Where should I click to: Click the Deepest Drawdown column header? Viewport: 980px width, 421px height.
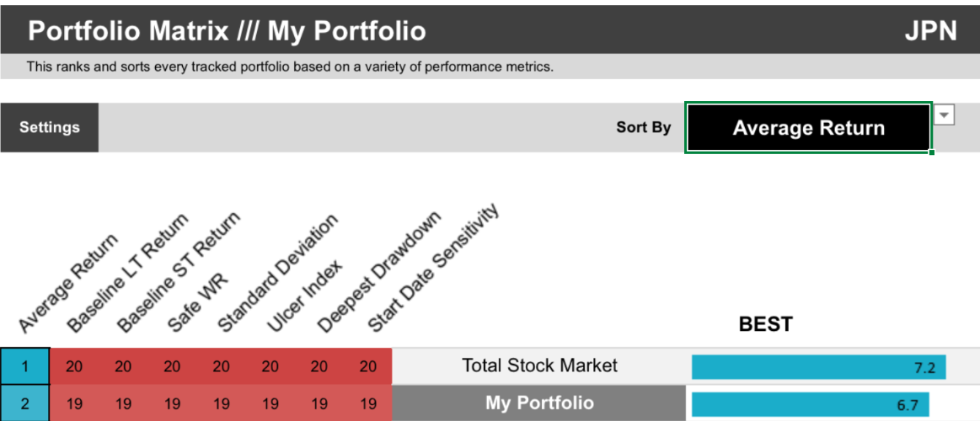(378, 271)
